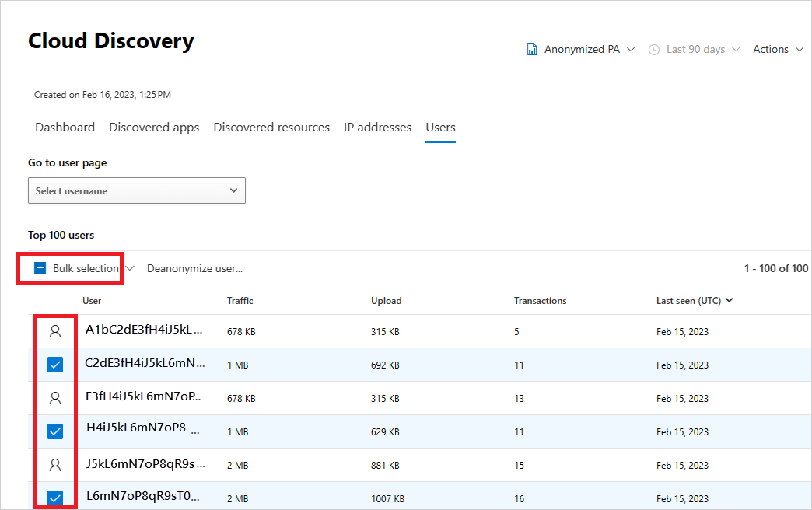The image size is (812, 510).
Task: Switch to the Discovered apps tab
Action: click(x=154, y=127)
